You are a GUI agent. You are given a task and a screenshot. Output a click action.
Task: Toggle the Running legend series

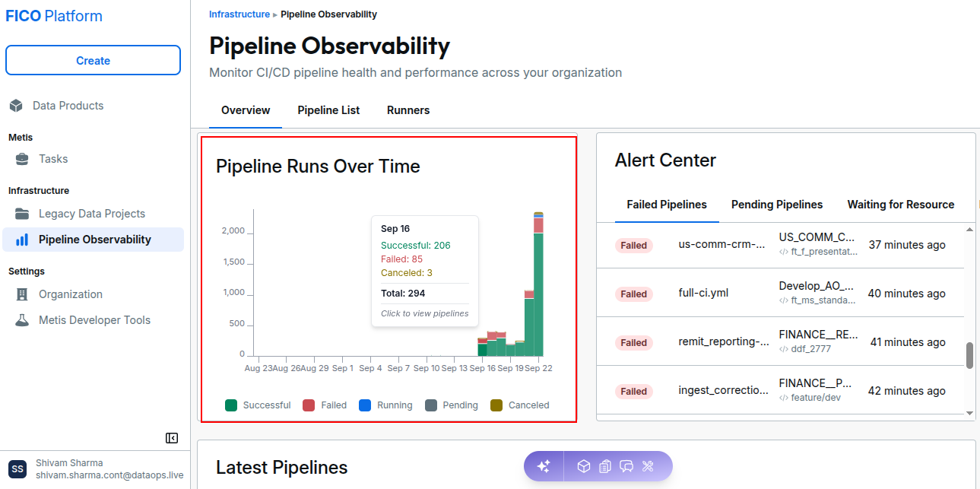pyautogui.click(x=385, y=405)
